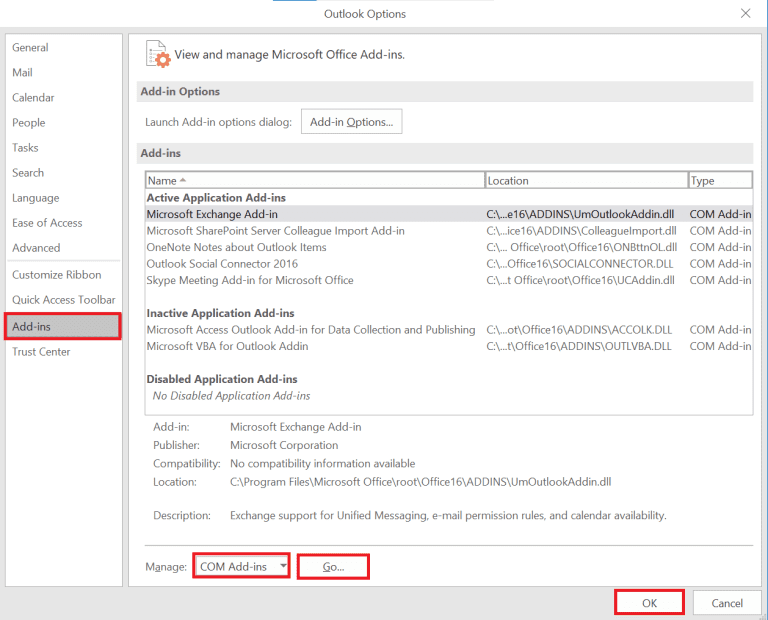Click the Add-ins gear icon in header
The image size is (768, 620).
click(157, 54)
